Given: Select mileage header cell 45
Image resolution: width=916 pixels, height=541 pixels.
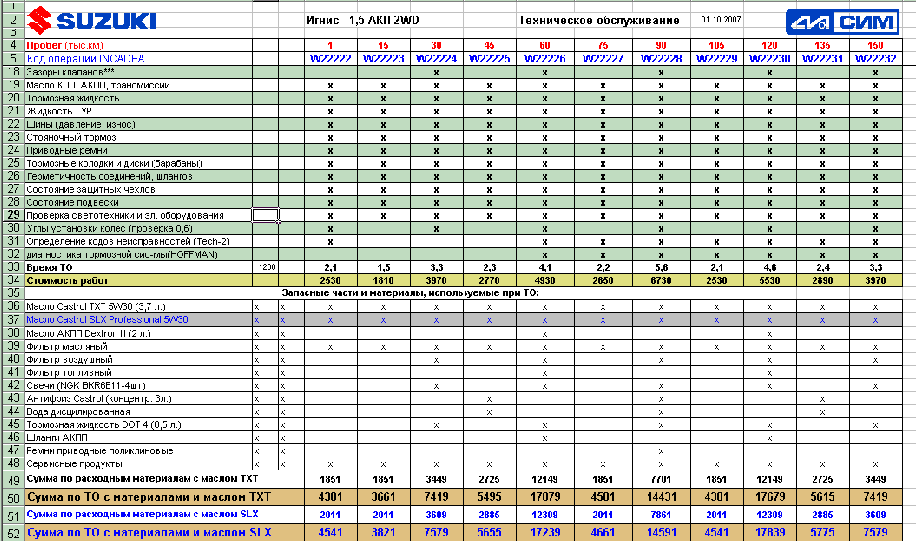Looking at the screenshot, I should click(490, 45).
